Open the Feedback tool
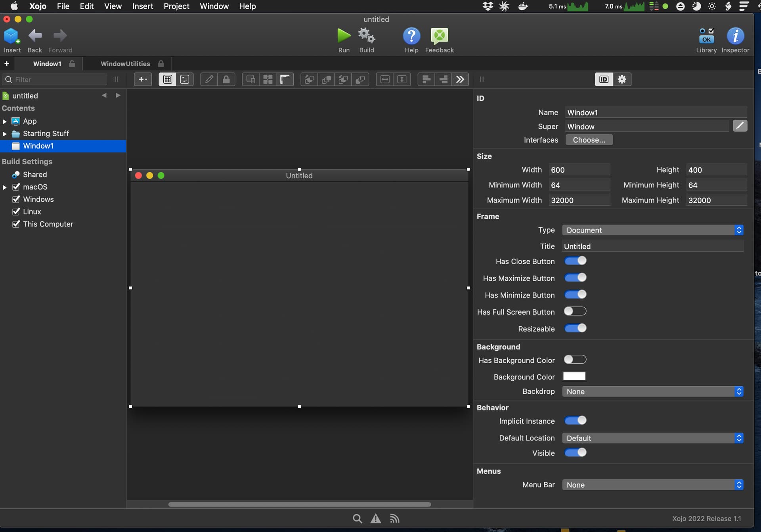Screen dimensions: 761x532 [x=439, y=36]
